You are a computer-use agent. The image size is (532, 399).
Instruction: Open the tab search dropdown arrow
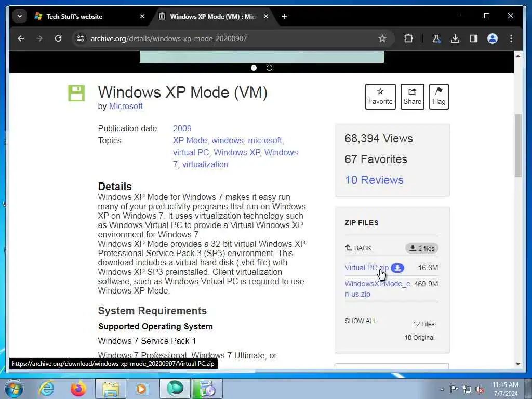point(20,16)
